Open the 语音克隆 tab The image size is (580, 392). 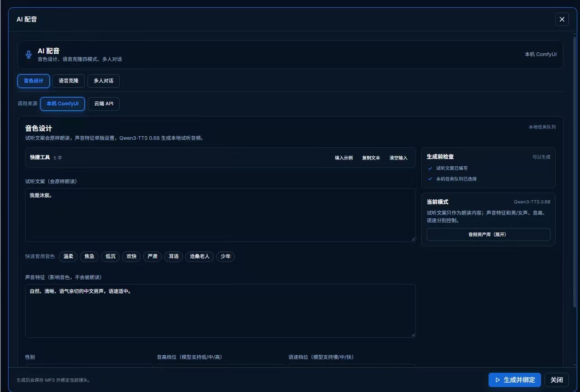click(69, 81)
